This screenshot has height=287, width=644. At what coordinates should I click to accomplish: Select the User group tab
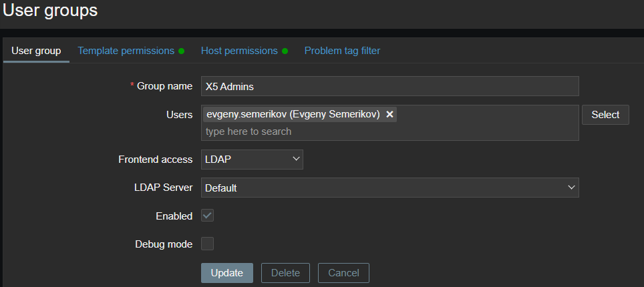(x=36, y=51)
